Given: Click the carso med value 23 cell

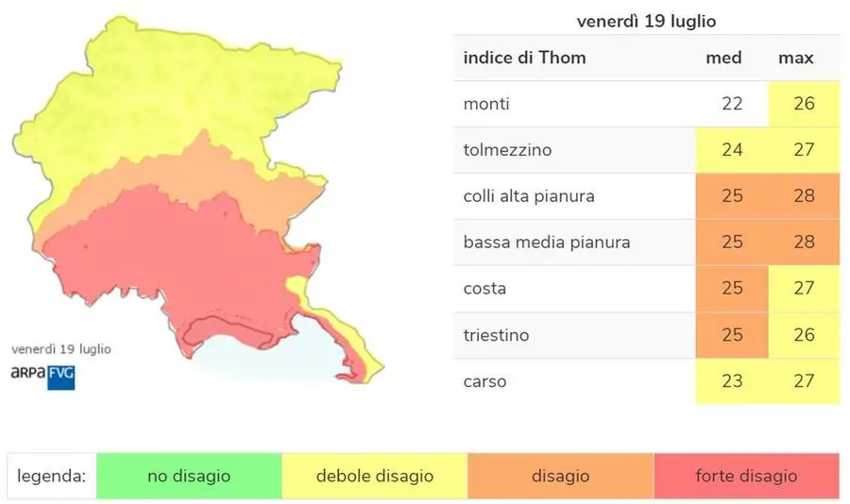Looking at the screenshot, I should coord(732,381).
